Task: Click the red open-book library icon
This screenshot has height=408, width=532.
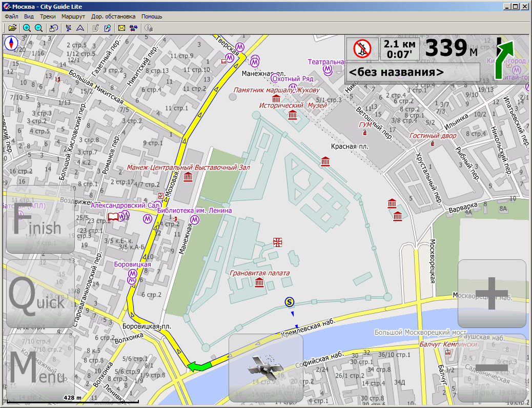Action: pos(113,217)
